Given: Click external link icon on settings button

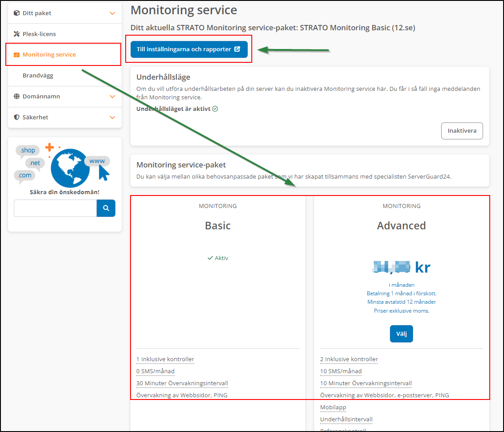Looking at the screenshot, I should tap(237, 49).
